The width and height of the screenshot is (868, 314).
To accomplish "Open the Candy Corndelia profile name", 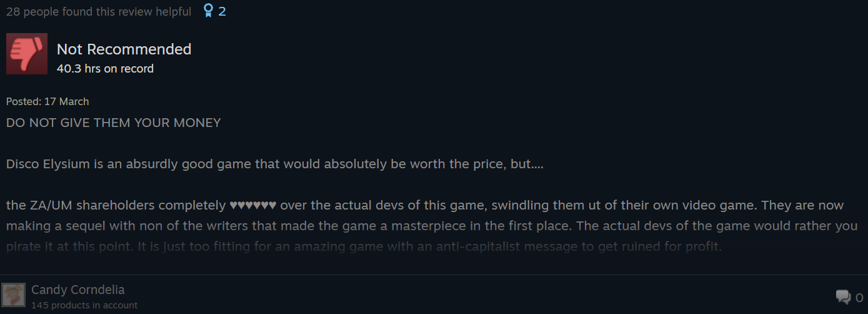I will [x=78, y=290].
